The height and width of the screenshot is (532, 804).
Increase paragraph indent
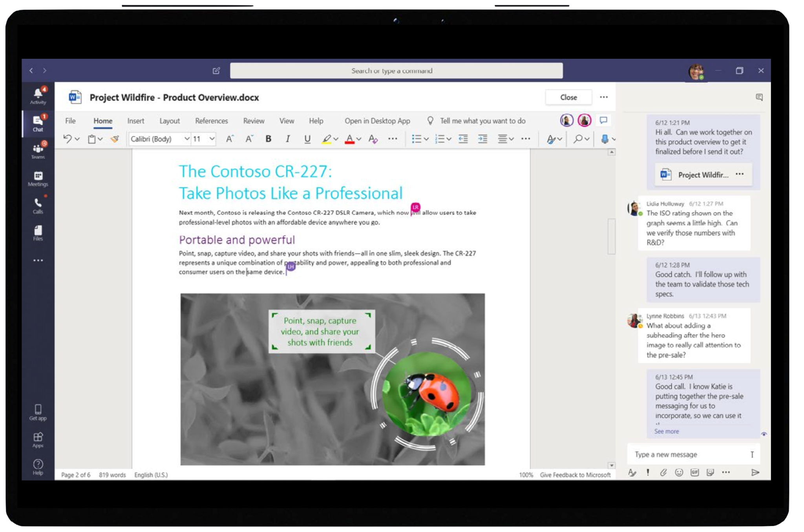[483, 139]
